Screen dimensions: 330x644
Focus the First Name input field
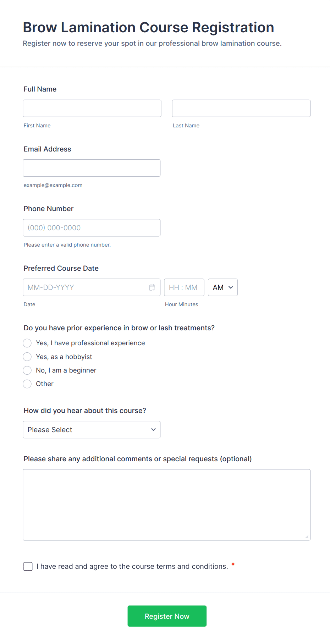point(92,108)
